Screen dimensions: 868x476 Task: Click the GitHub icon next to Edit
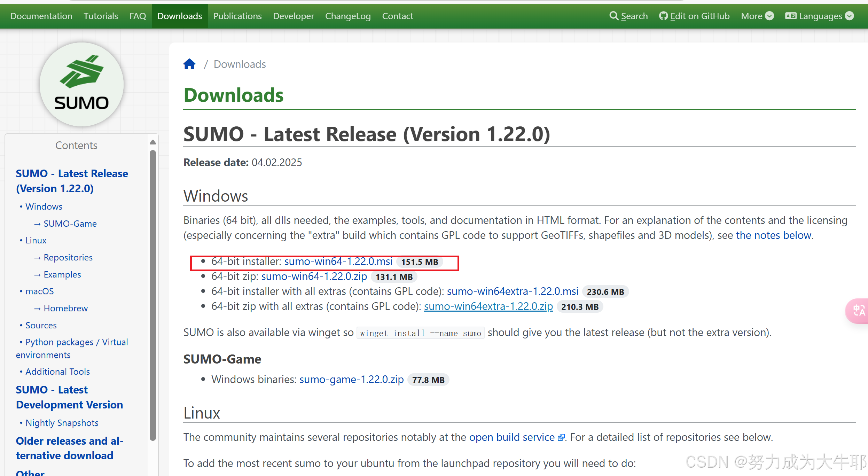(x=664, y=16)
